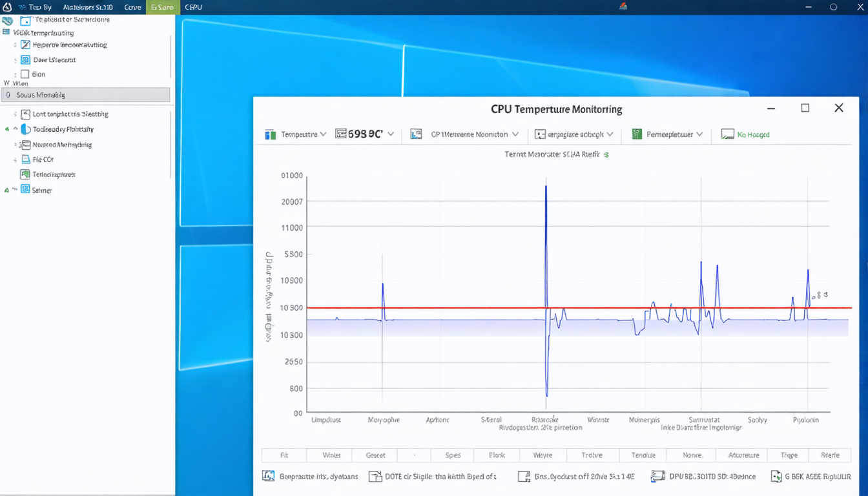The image size is (868, 496).
Task: Click the 'Rferfe' column header
Action: [830, 455]
